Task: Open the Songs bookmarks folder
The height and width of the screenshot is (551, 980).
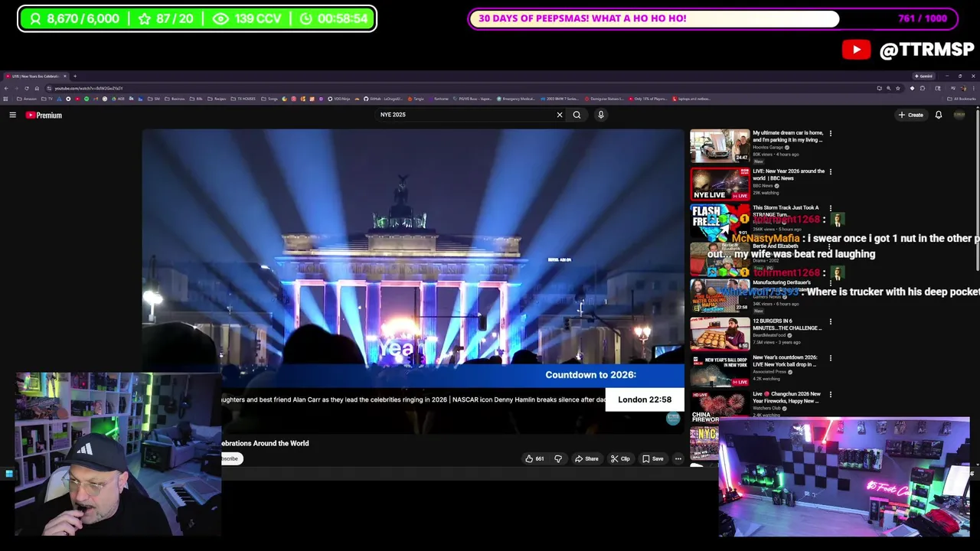Action: point(269,99)
